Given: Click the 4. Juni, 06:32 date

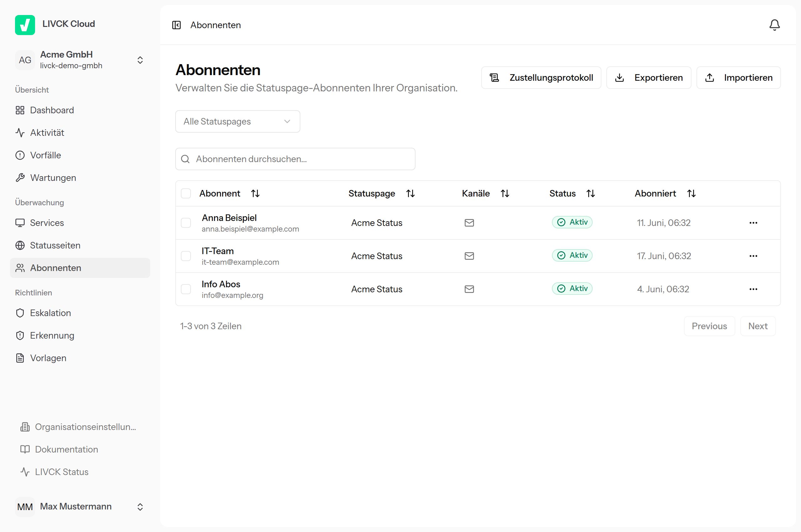Looking at the screenshot, I should click(x=663, y=289).
